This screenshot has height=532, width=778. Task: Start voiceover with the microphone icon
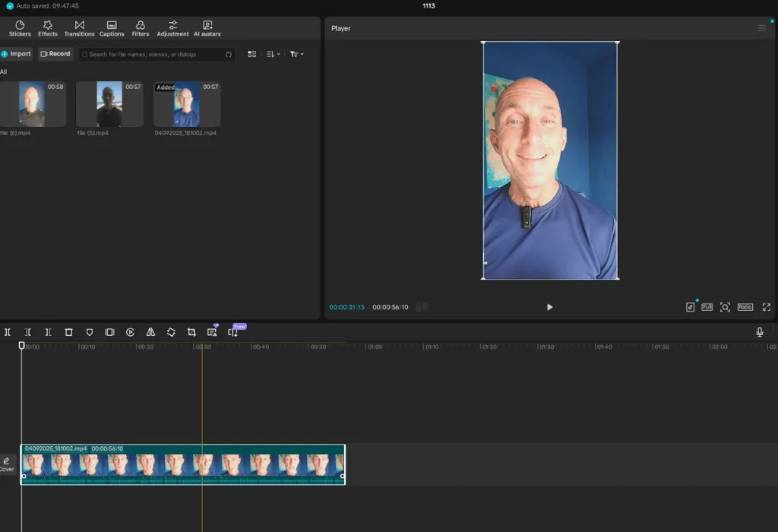(x=759, y=332)
